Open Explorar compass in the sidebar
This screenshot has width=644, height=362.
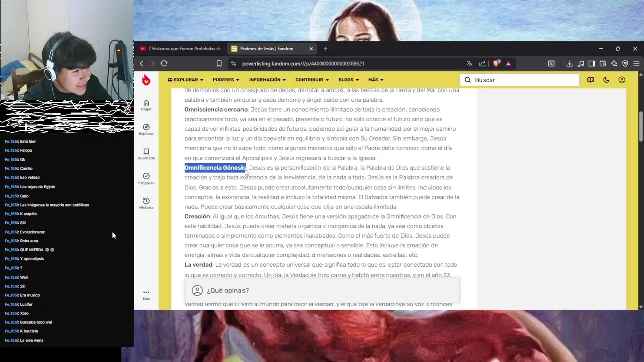click(x=146, y=130)
